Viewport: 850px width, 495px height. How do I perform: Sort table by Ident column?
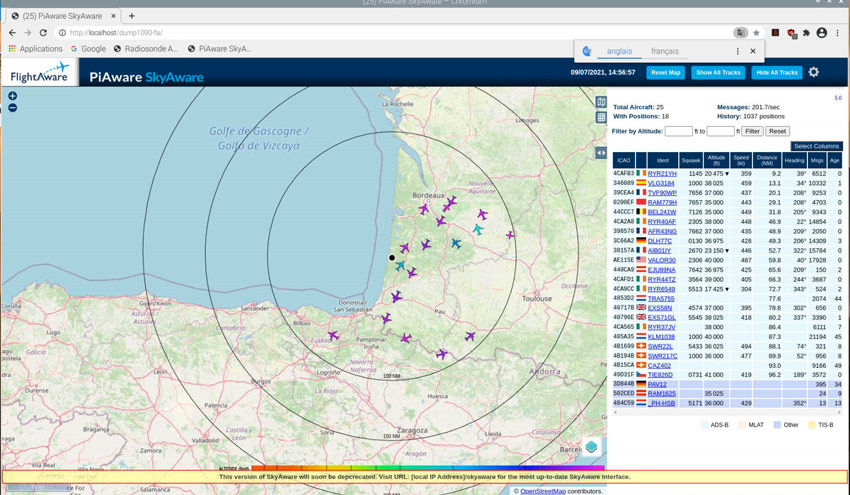[662, 160]
